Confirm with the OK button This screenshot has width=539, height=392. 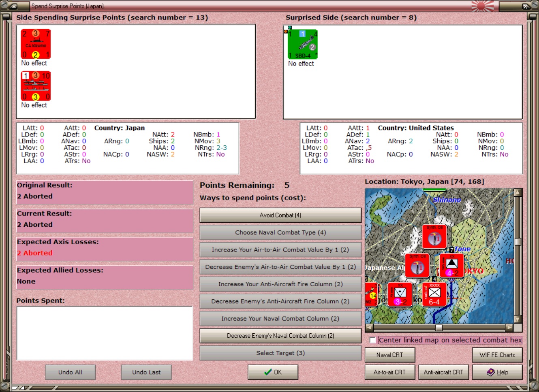pyautogui.click(x=273, y=372)
